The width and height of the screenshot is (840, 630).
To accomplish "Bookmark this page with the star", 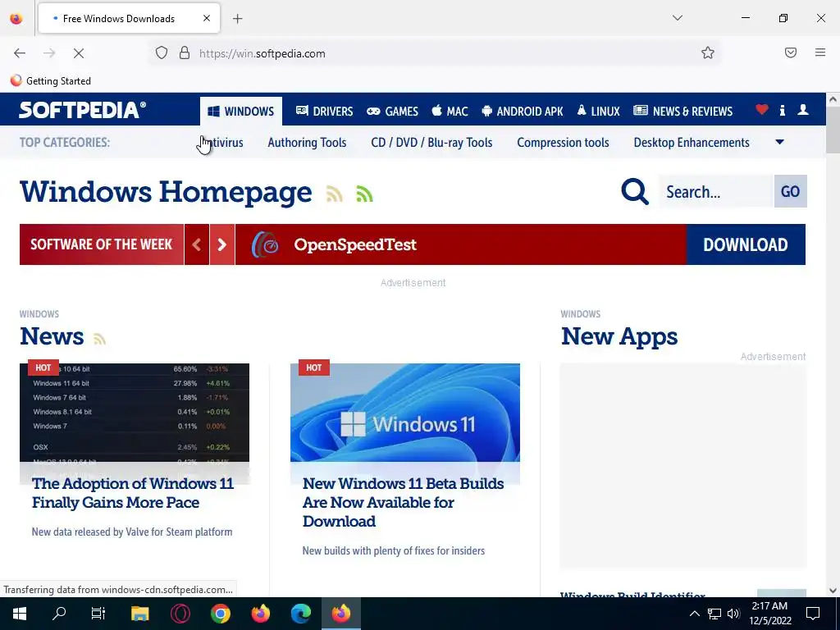I will [x=708, y=53].
